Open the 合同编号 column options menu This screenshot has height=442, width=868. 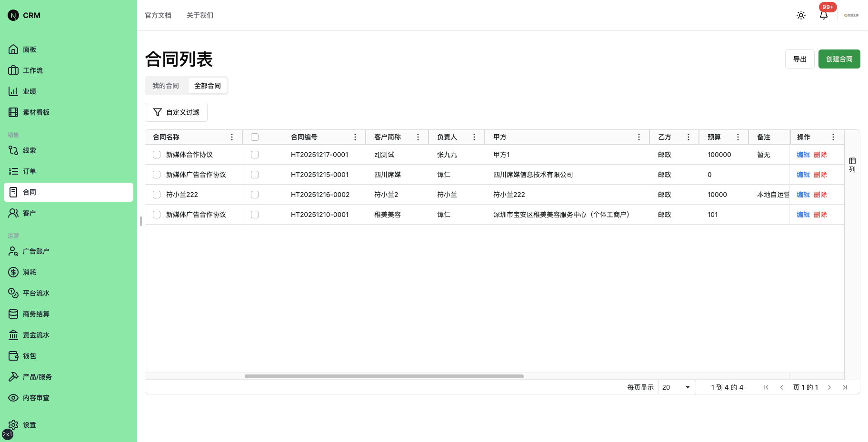coord(355,137)
